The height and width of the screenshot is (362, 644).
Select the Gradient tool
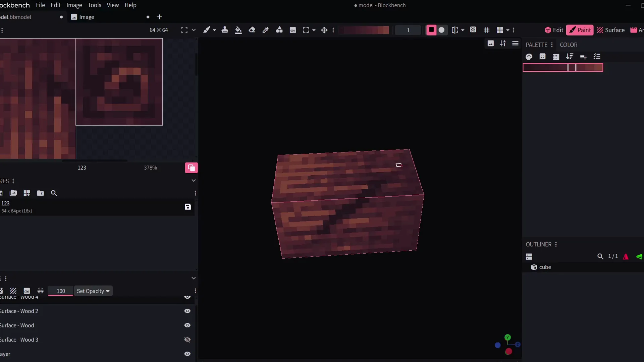pos(293,30)
